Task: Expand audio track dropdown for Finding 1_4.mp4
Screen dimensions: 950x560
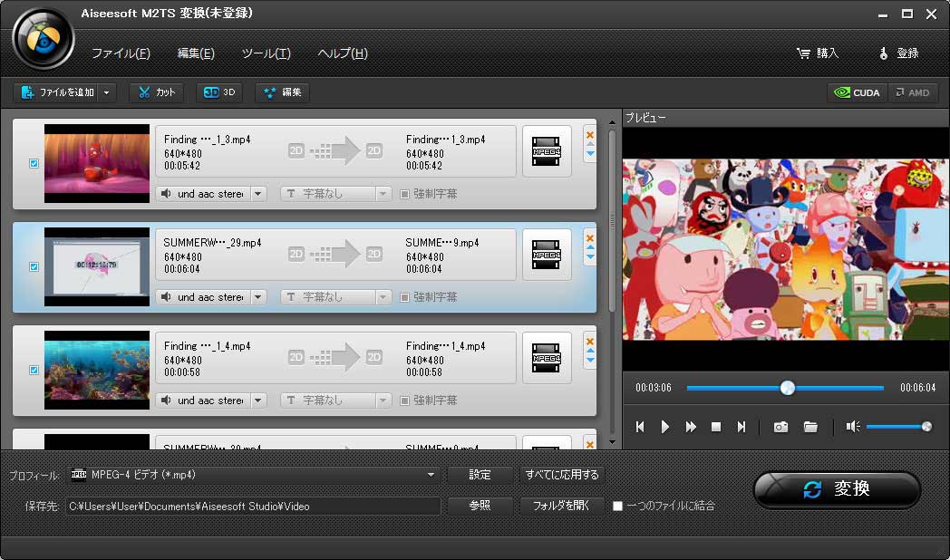Action: (258, 401)
